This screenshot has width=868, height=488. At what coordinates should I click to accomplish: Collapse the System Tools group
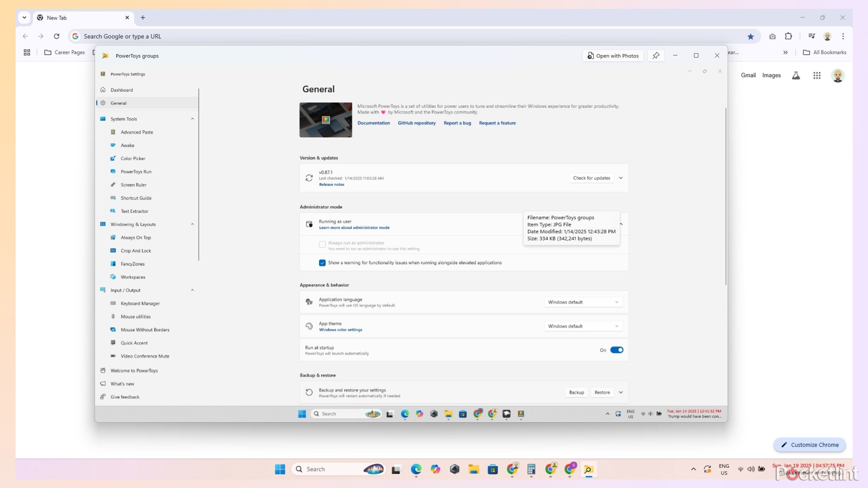click(192, 119)
